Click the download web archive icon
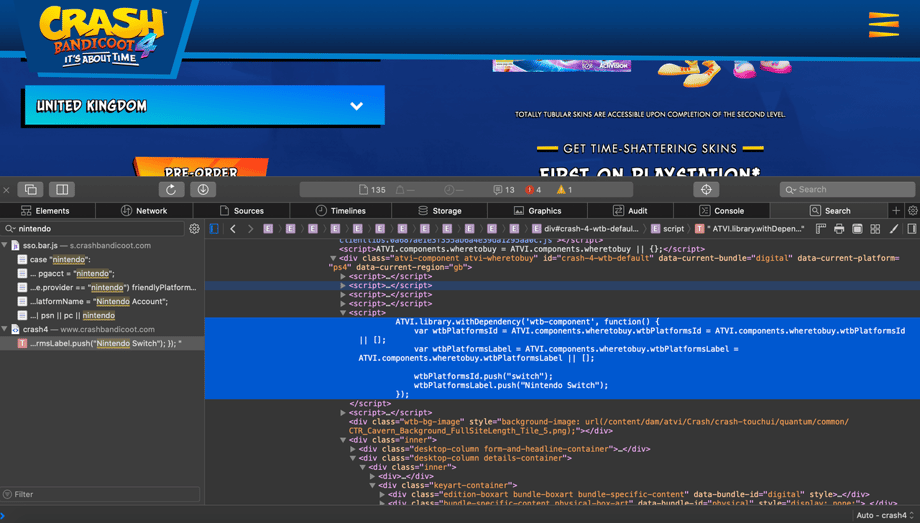Viewport: 920px width, 523px height. click(203, 190)
